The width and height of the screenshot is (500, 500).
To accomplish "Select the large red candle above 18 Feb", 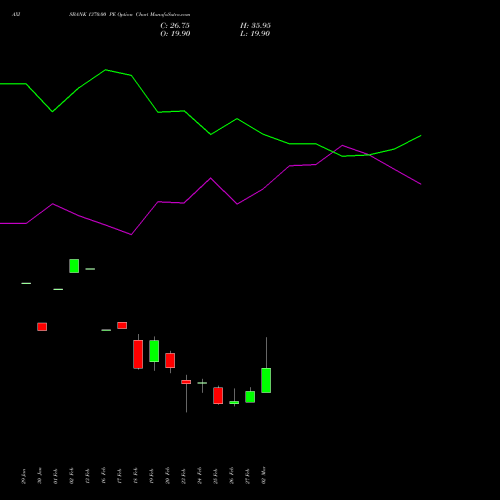I will pos(138,354).
